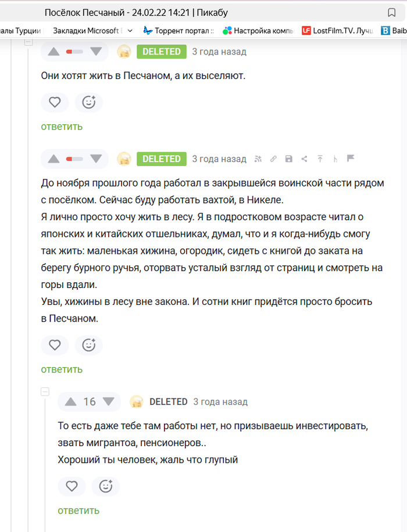This screenshot has width=407, height=532.
Task: Upvote the comment about working near the settlement
Action: click(53, 159)
